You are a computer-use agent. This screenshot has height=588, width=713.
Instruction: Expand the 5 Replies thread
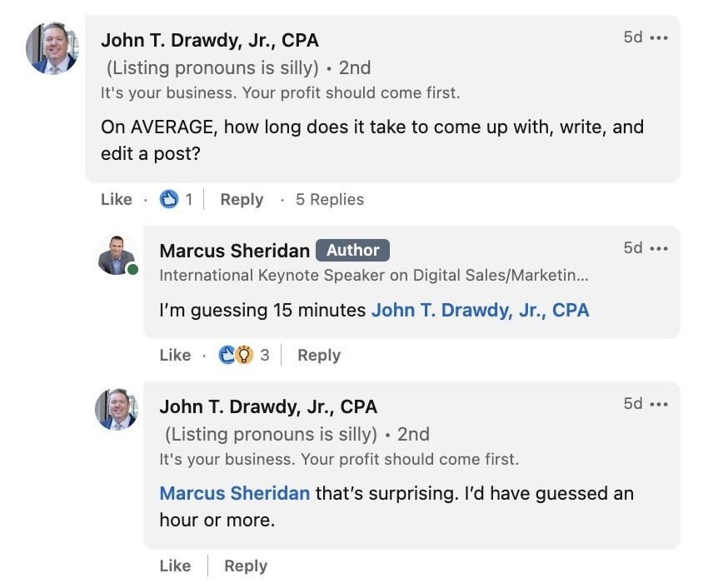coord(330,200)
